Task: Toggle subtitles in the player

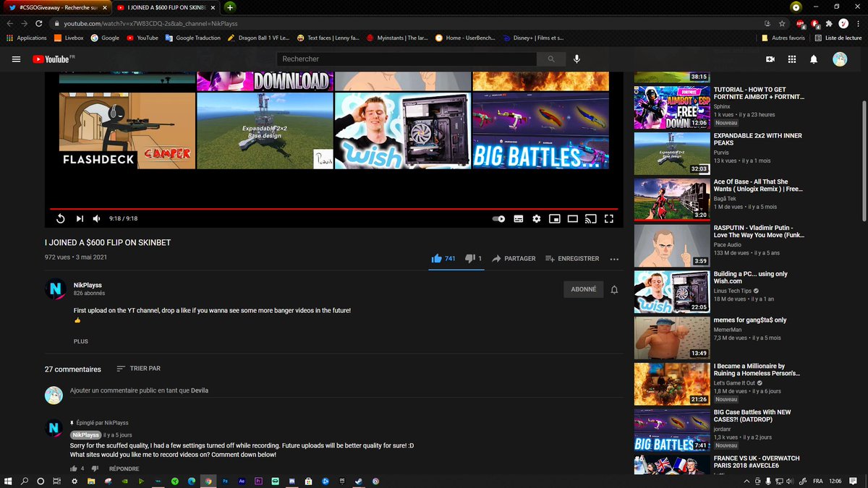Action: pos(519,218)
